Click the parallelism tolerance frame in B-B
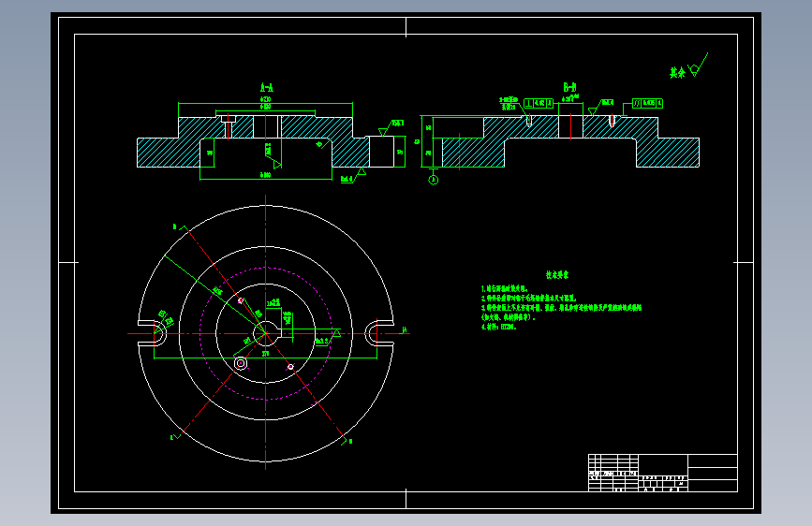This screenshot has width=812, height=526. (647, 103)
